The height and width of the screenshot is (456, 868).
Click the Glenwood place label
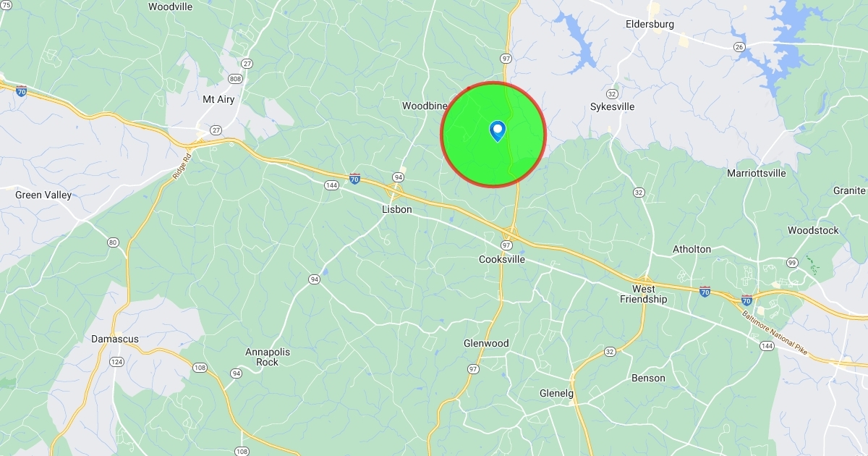pos(486,343)
